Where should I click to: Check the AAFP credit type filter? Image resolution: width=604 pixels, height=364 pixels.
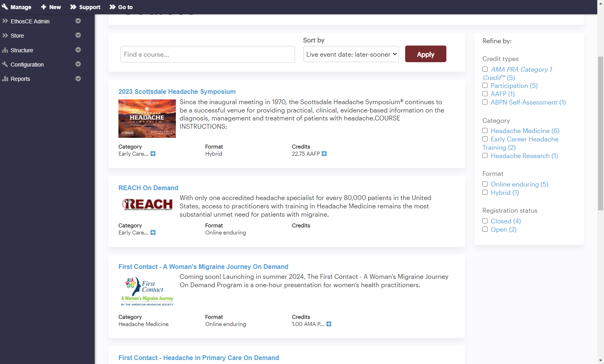click(485, 94)
